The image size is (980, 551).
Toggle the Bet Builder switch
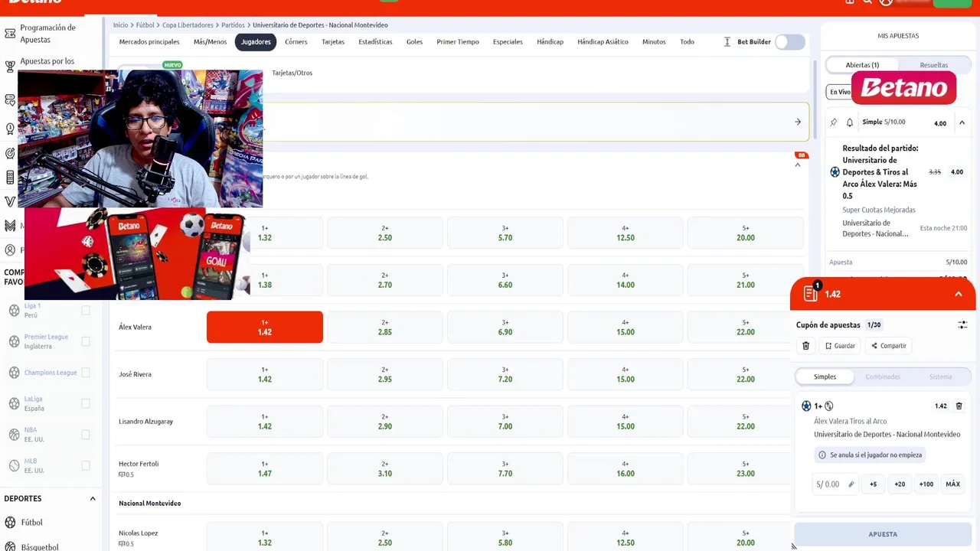[x=790, y=42]
